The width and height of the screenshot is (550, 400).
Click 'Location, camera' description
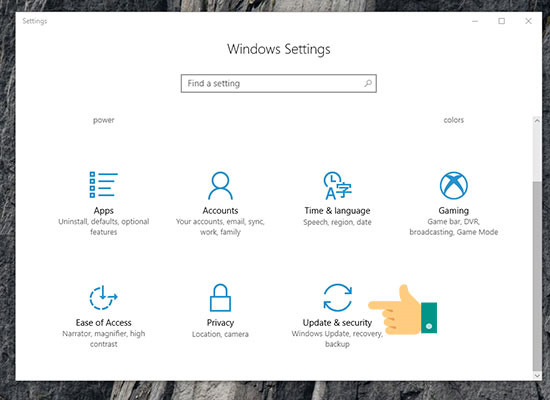[220, 334]
